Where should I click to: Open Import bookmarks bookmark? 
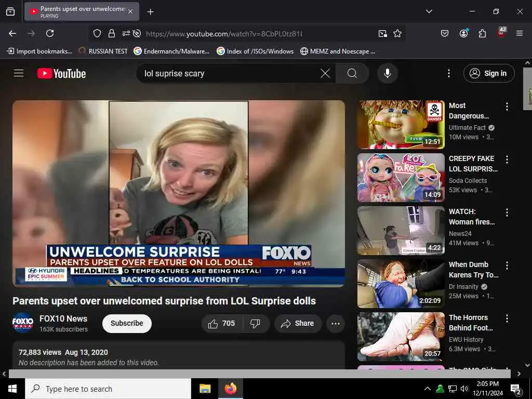[x=39, y=51]
